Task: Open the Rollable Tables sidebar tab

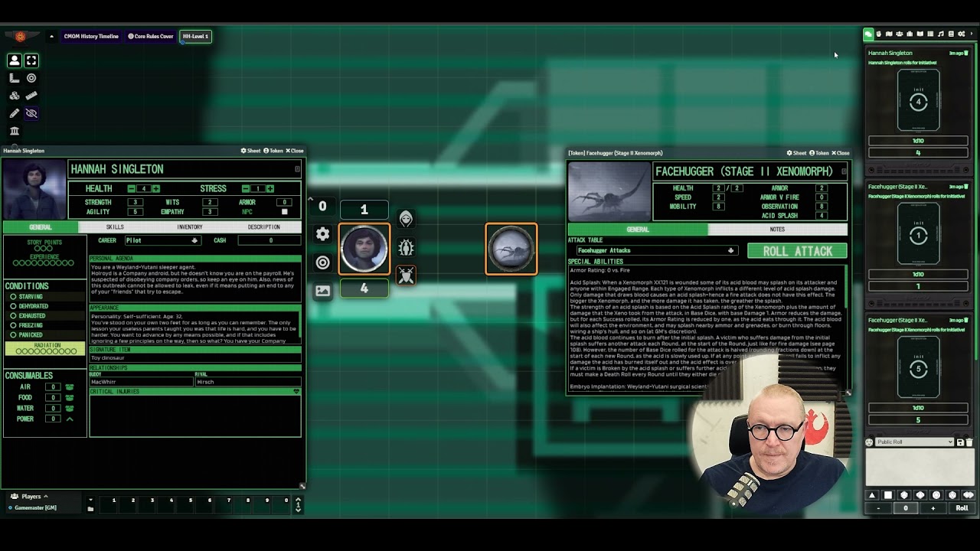Action: pos(930,34)
